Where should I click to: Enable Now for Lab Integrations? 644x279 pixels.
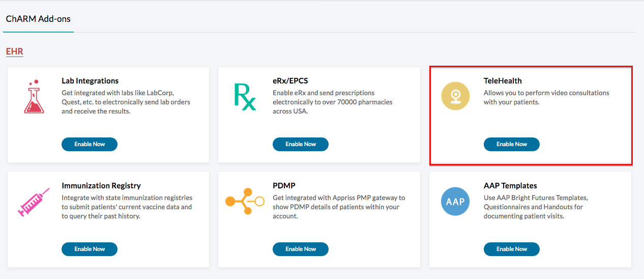click(90, 144)
